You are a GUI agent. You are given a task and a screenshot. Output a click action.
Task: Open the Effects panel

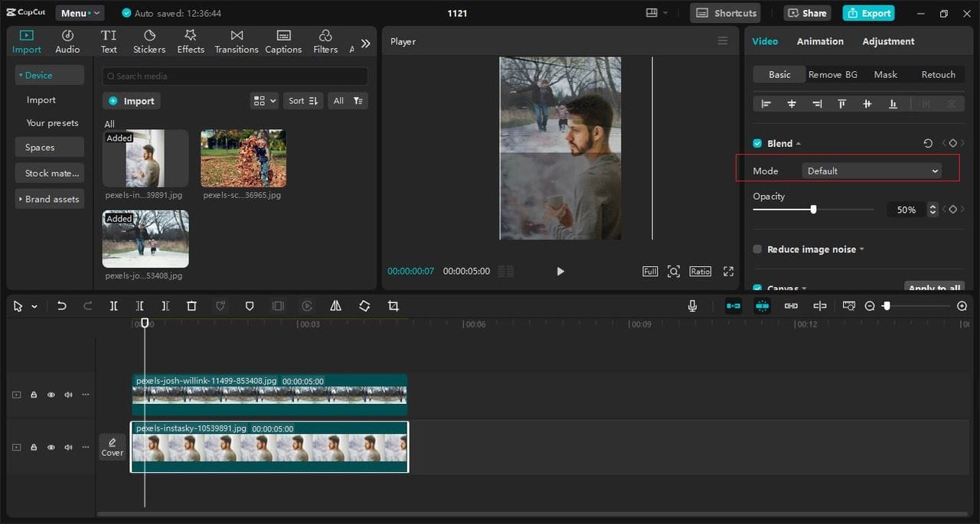pos(191,42)
